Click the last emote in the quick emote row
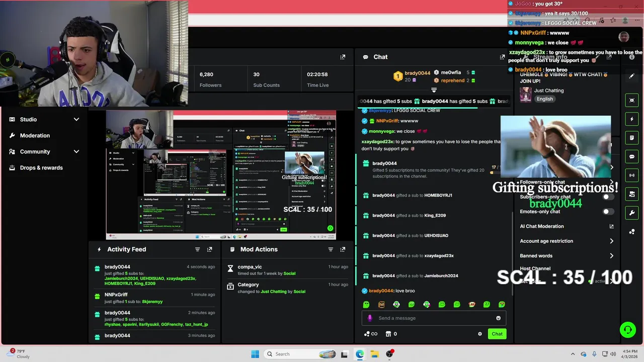This screenshot has height=362, width=644. coord(502,305)
